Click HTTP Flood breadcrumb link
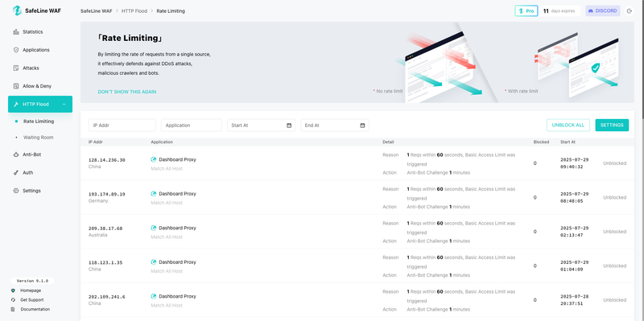 [x=134, y=11]
